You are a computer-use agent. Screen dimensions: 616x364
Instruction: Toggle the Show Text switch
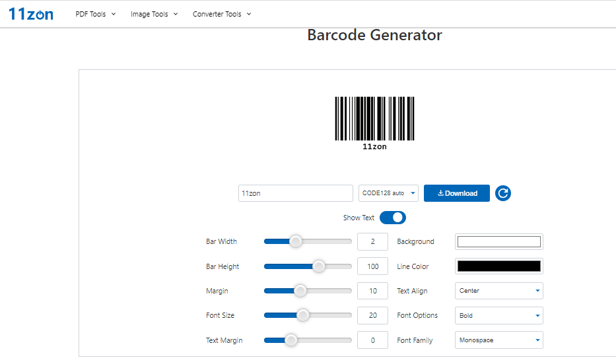(393, 218)
